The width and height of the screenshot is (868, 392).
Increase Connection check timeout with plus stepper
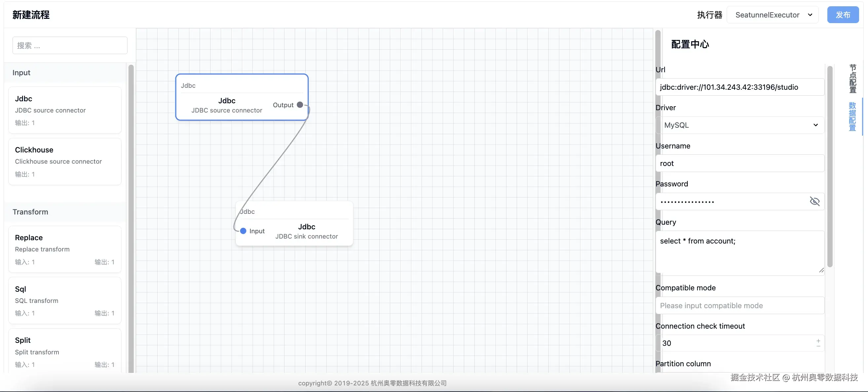pyautogui.click(x=818, y=341)
